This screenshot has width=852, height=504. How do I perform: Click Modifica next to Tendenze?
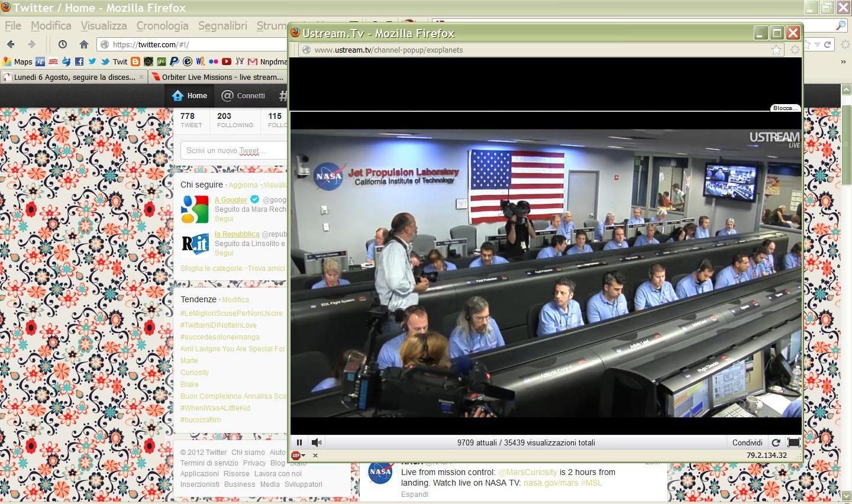235,300
